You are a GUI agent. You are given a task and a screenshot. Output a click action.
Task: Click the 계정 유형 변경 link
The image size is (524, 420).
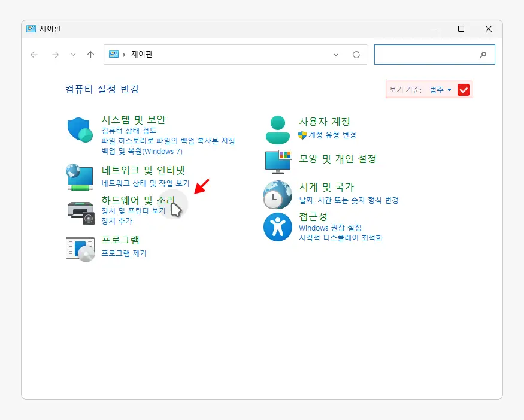click(332, 135)
